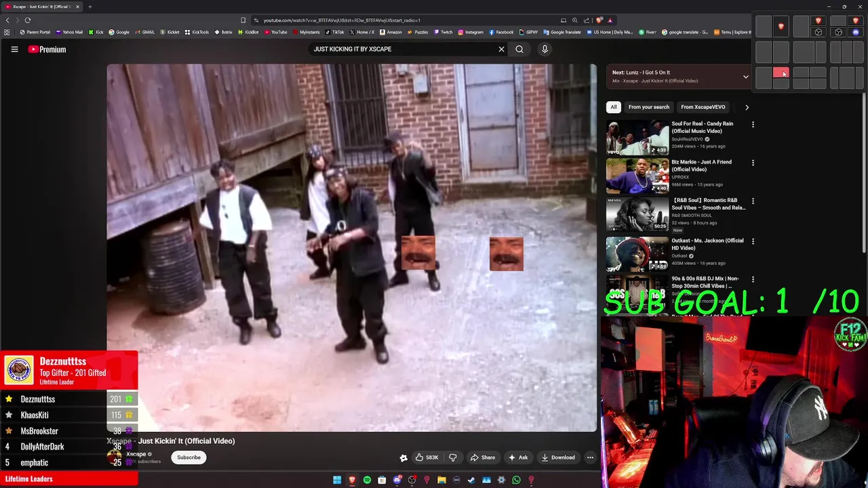Like the video showing 583K likes
This screenshot has height=488, width=868.
click(x=427, y=457)
